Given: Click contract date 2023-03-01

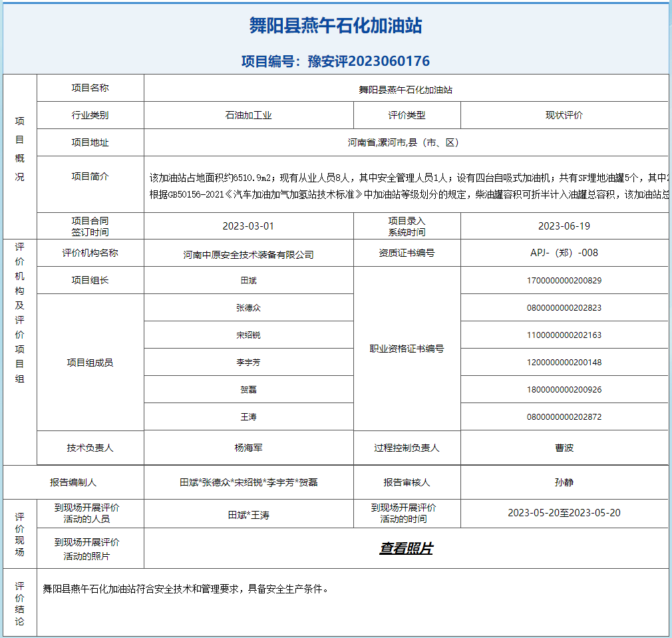Looking at the screenshot, I should (248, 226).
